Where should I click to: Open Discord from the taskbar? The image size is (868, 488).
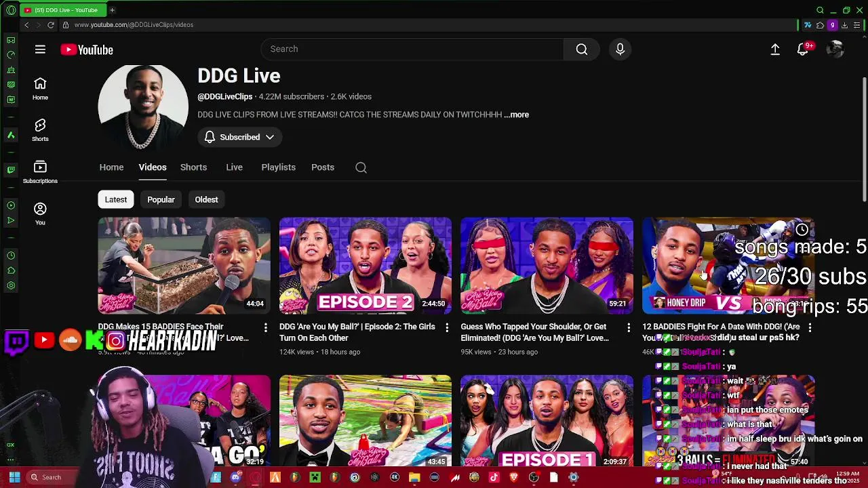[235, 477]
